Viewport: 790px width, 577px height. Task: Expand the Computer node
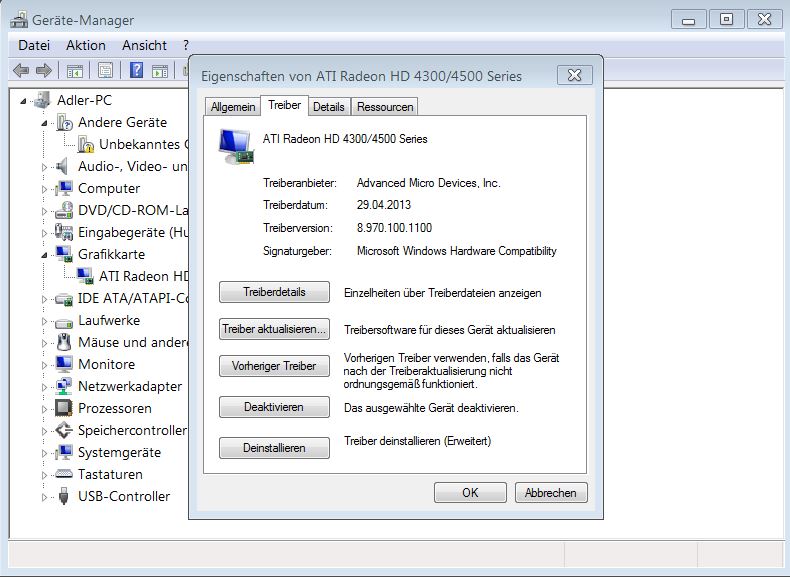(x=44, y=189)
